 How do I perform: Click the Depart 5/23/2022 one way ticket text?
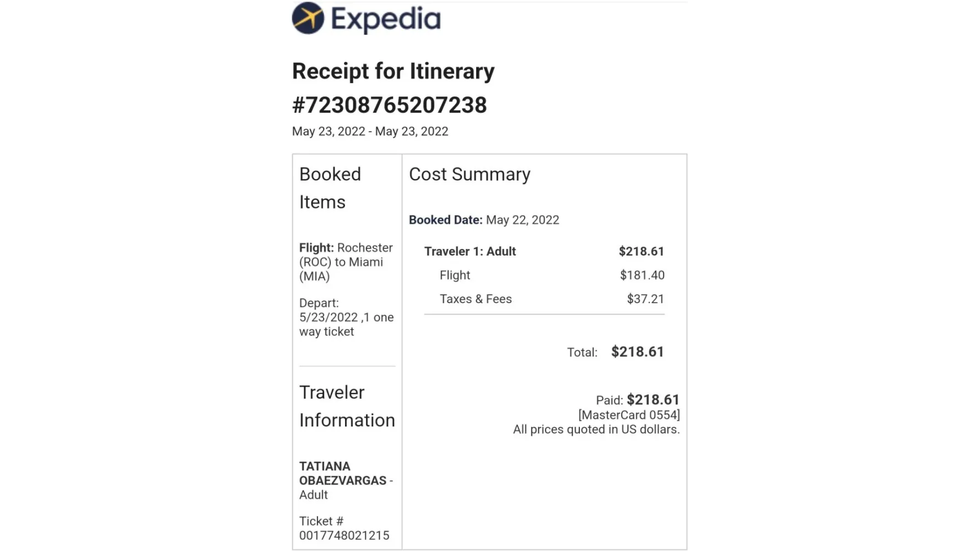tap(346, 317)
